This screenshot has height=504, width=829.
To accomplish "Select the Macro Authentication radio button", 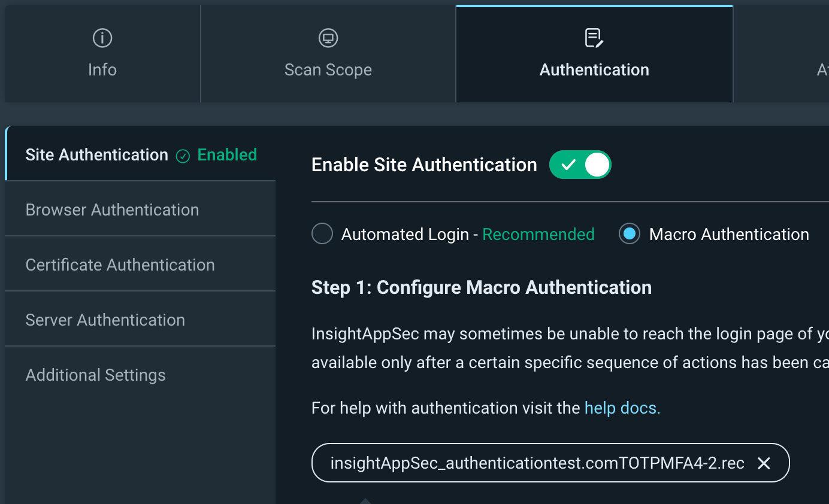I will (629, 234).
